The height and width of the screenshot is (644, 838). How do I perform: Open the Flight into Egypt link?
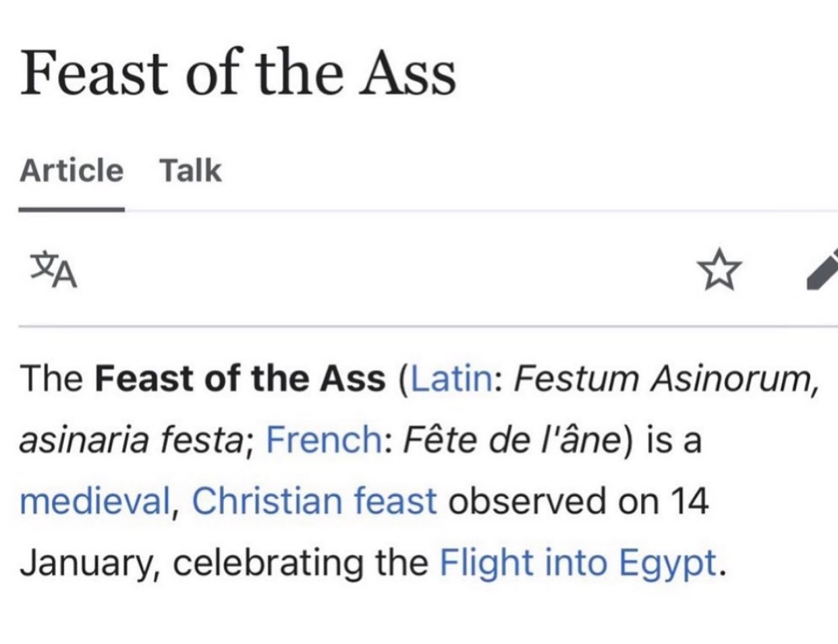pos(578,563)
